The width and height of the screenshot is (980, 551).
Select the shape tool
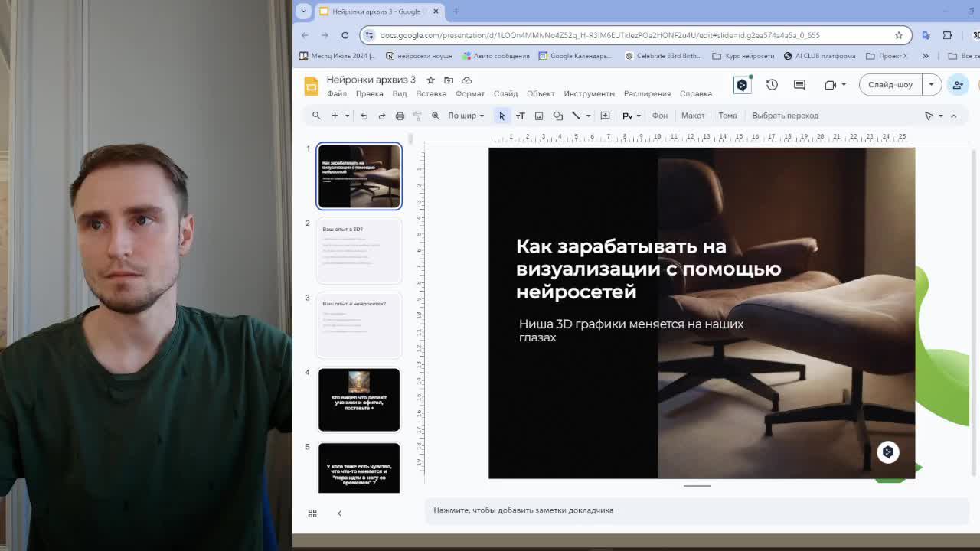(557, 116)
